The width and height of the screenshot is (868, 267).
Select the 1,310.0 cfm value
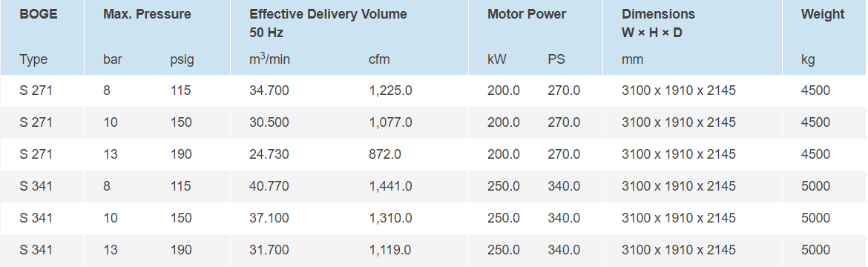[390, 218]
